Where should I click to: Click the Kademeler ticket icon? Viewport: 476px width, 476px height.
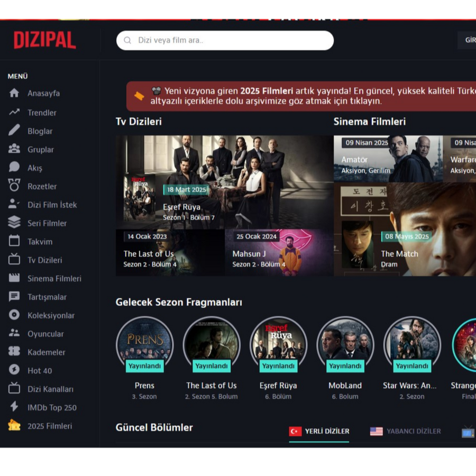[14, 351]
